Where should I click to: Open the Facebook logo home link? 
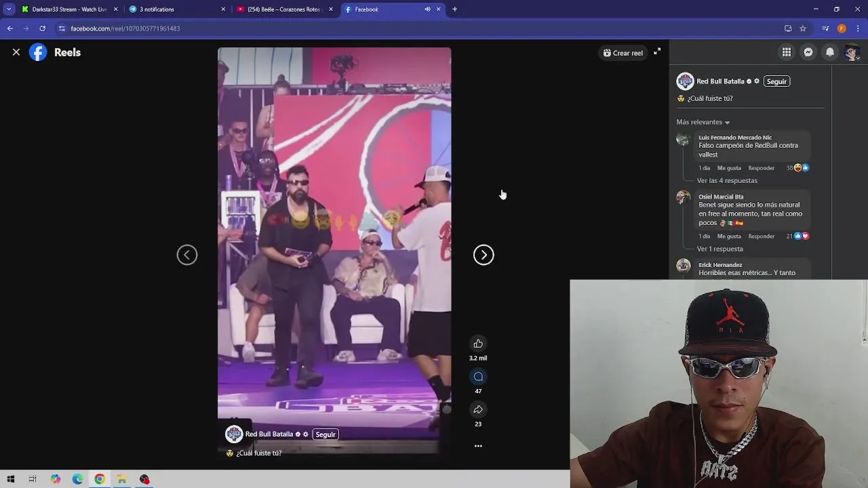coord(38,52)
